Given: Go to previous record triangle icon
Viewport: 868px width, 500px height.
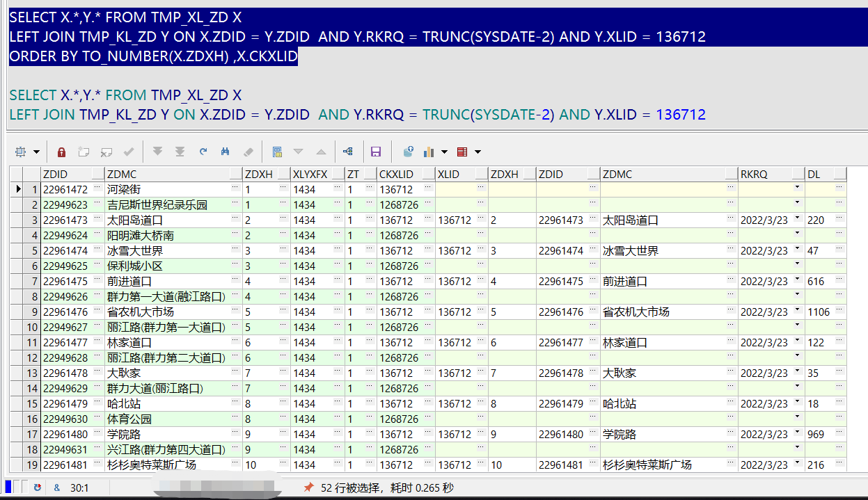Looking at the screenshot, I should pos(321,152).
